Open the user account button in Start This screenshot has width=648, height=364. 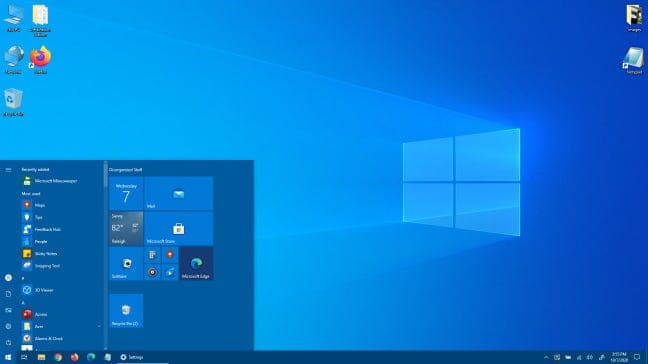[x=8, y=278]
